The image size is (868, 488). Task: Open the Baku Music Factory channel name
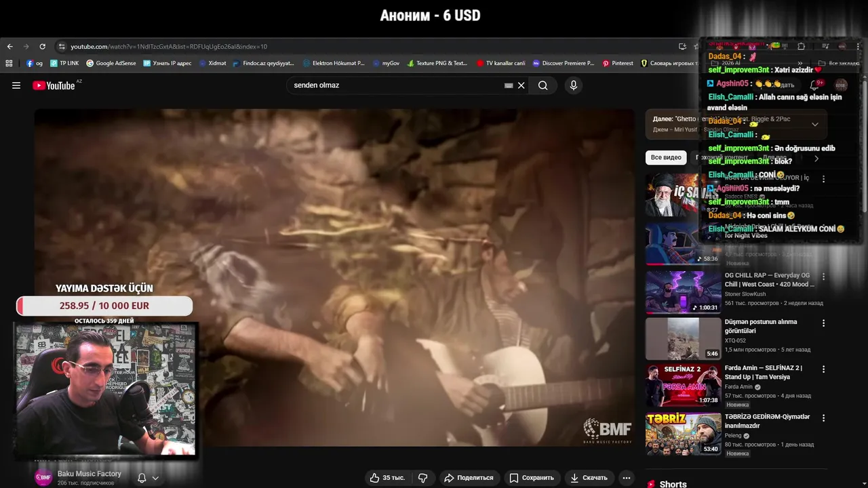tap(90, 474)
